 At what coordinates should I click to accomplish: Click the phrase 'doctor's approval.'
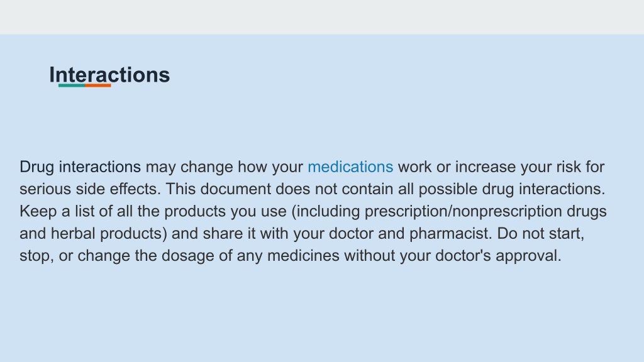click(x=498, y=256)
